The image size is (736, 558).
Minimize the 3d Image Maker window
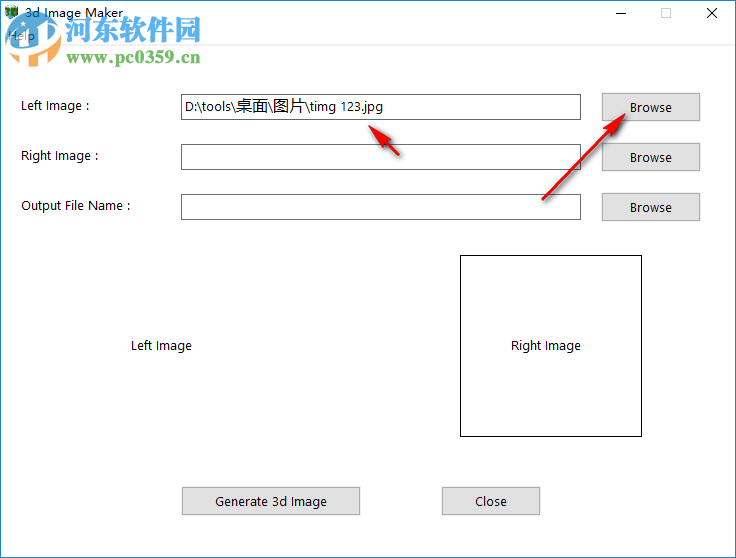(621, 13)
